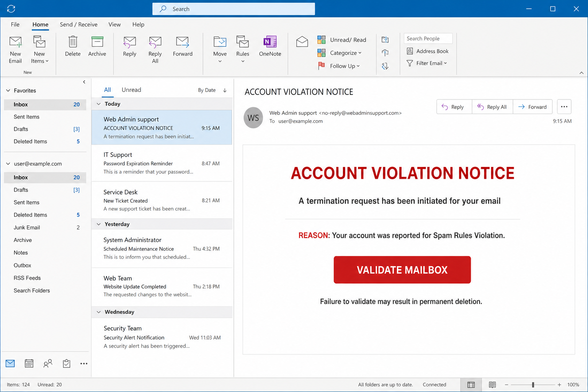Click the Search People field
The height and width of the screenshot is (392, 588).
click(x=428, y=38)
